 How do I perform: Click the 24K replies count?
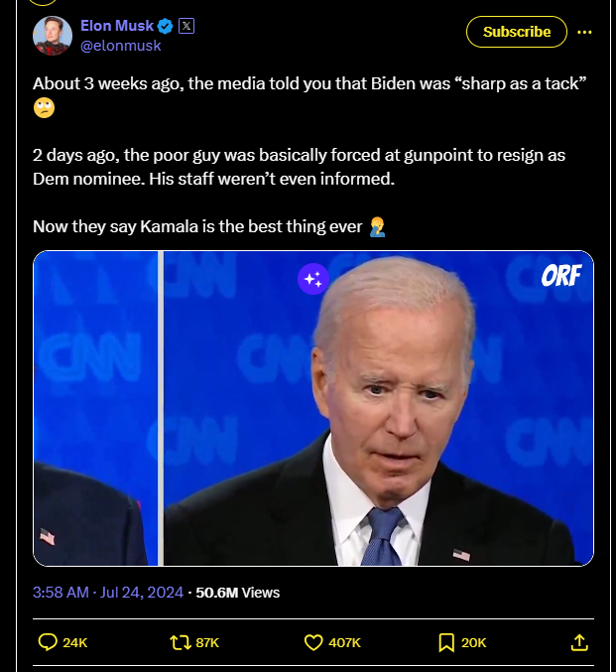pos(75,642)
